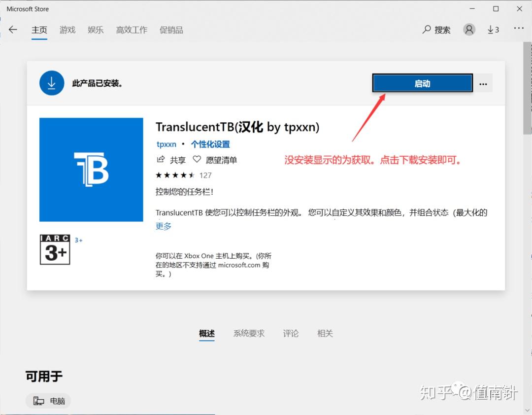Click the TranslucentTB blue app tile
The height and width of the screenshot is (415, 532).
[91, 170]
